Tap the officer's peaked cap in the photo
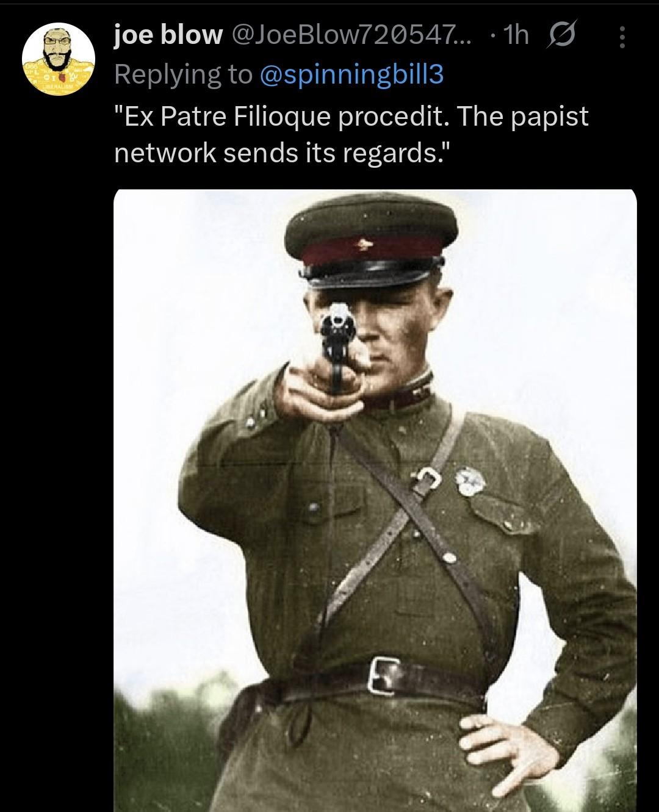Screen dimensions: 659x812 coord(371,243)
